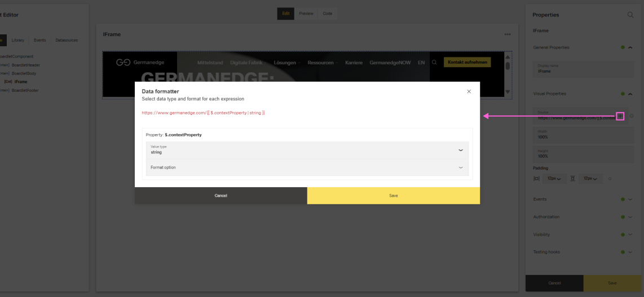
Task: Open the Datasources tab
Action: pos(67,40)
